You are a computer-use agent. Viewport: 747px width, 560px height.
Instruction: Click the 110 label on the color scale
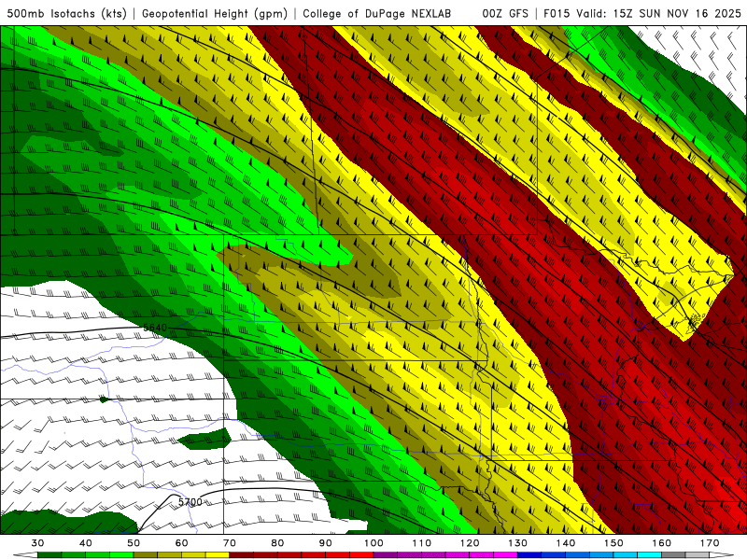pos(422,543)
